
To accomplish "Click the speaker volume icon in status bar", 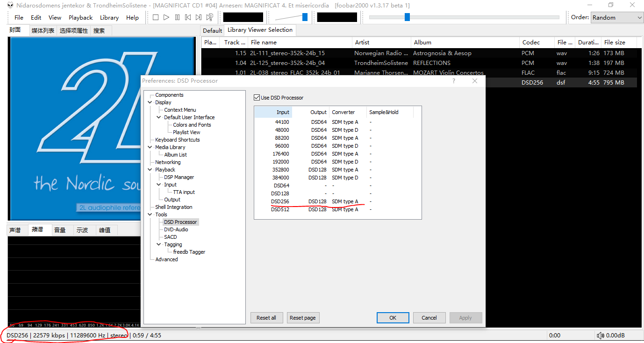I will (x=601, y=335).
